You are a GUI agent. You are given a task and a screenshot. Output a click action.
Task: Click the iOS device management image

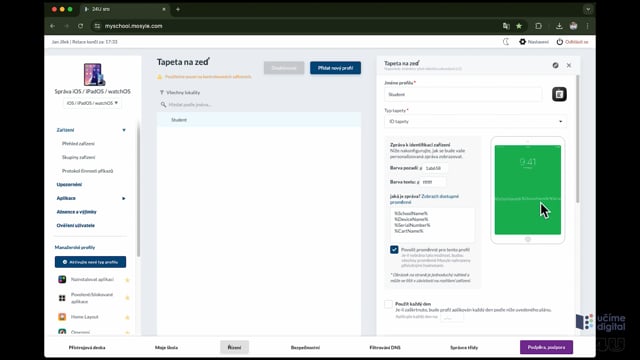[93, 74]
